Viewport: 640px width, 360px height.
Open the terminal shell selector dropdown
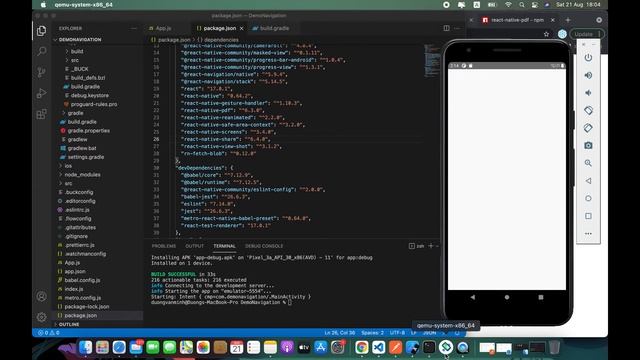pyautogui.click(x=438, y=246)
